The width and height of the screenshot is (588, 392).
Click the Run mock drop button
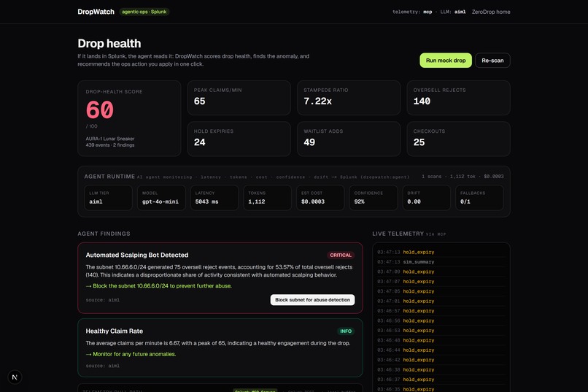point(446,61)
